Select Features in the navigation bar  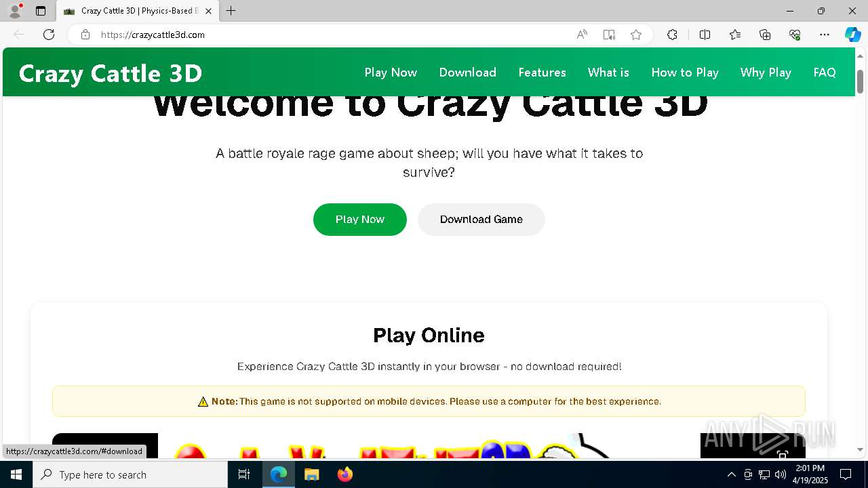(x=542, y=73)
